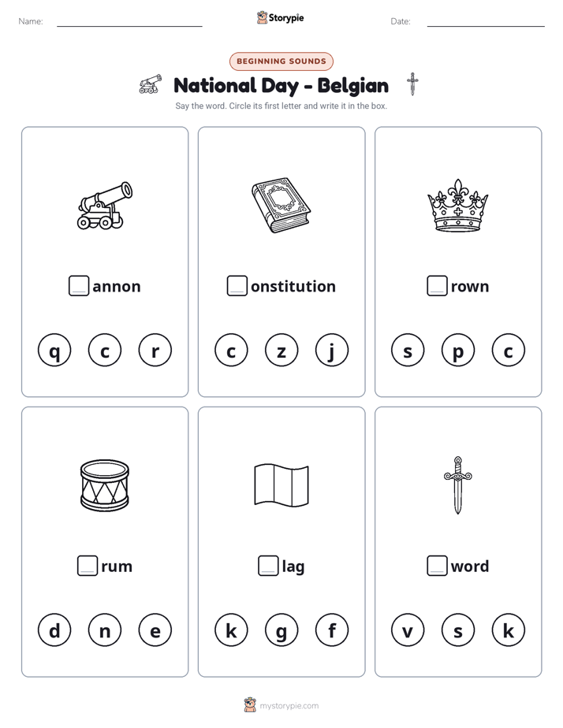Select the Belgian flag illustration
563x728 pixels.
coord(281,485)
